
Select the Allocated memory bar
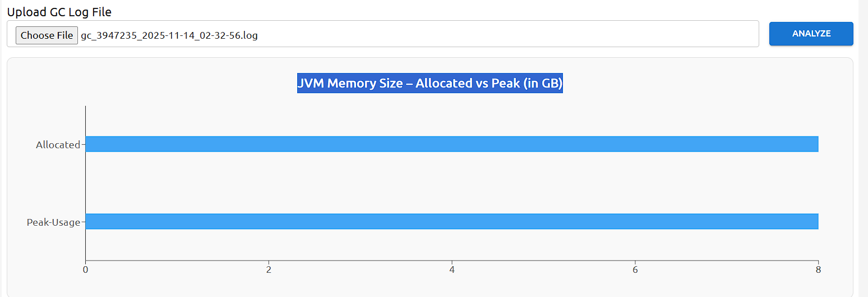pos(452,144)
